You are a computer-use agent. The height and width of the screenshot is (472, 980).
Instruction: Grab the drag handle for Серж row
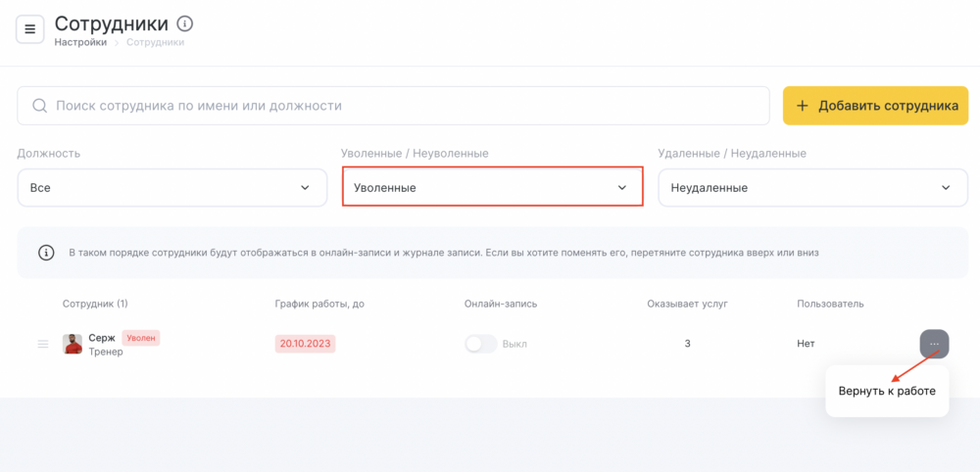point(43,344)
